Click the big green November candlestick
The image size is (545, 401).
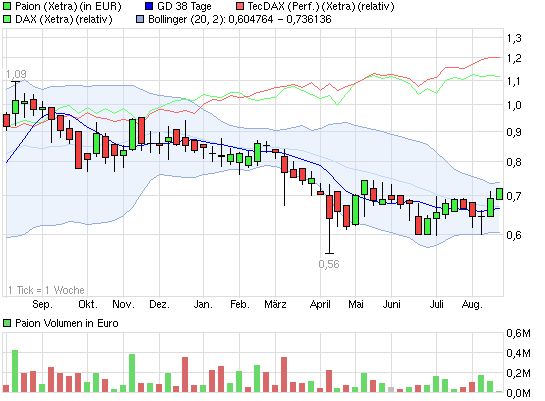click(x=132, y=134)
